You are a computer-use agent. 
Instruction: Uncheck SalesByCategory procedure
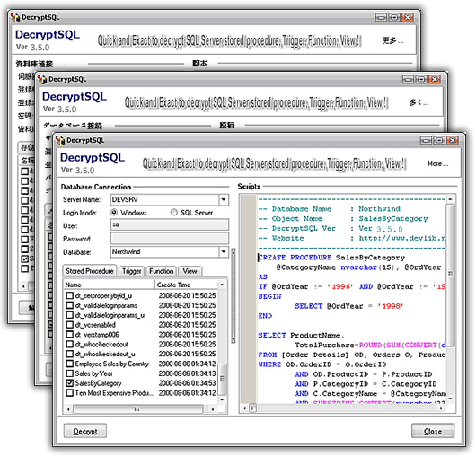pos(70,383)
